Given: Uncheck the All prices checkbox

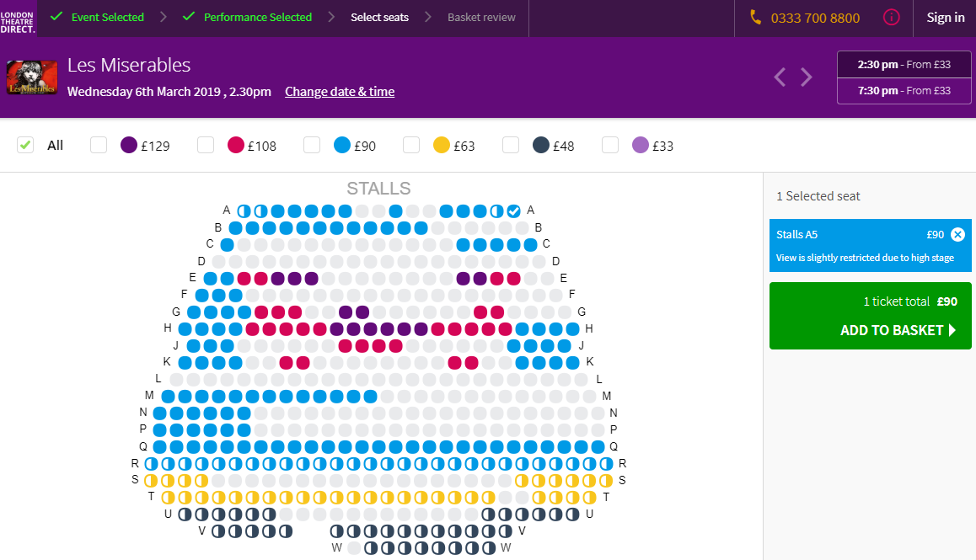Looking at the screenshot, I should coord(25,145).
